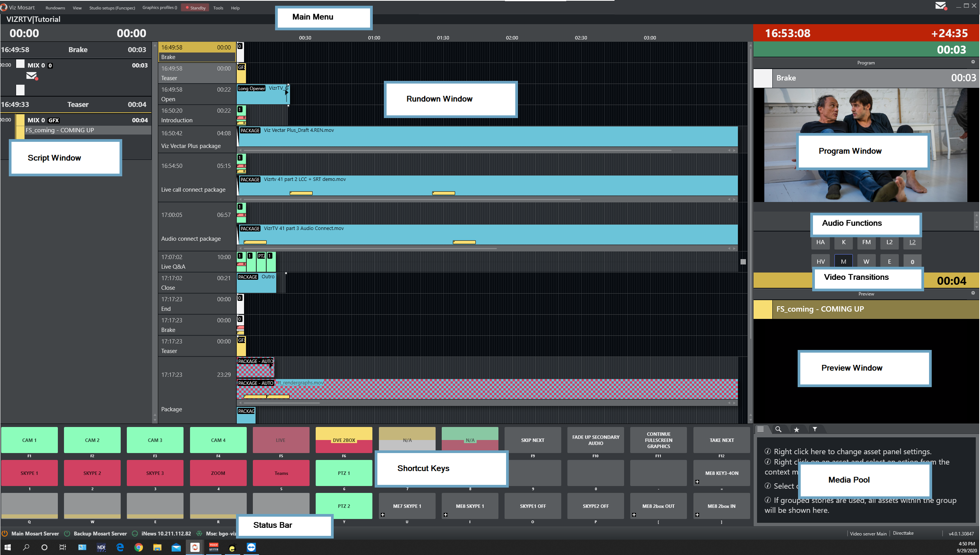Open NDI app from taskbar

101,547
